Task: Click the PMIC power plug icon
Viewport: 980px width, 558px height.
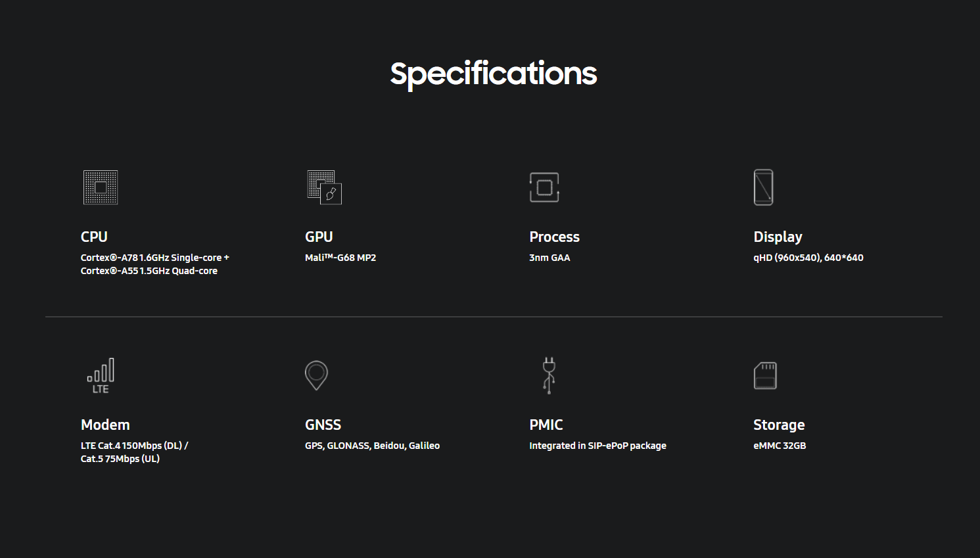Action: point(549,375)
